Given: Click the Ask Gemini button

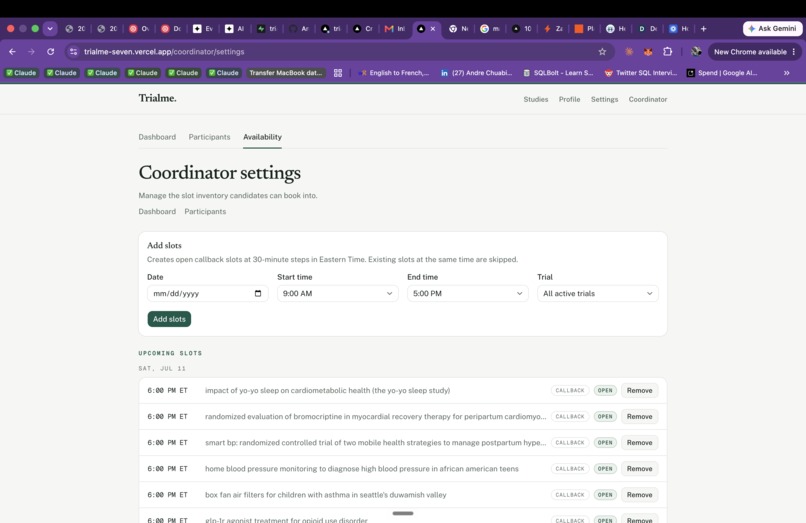Looking at the screenshot, I should 773,29.
